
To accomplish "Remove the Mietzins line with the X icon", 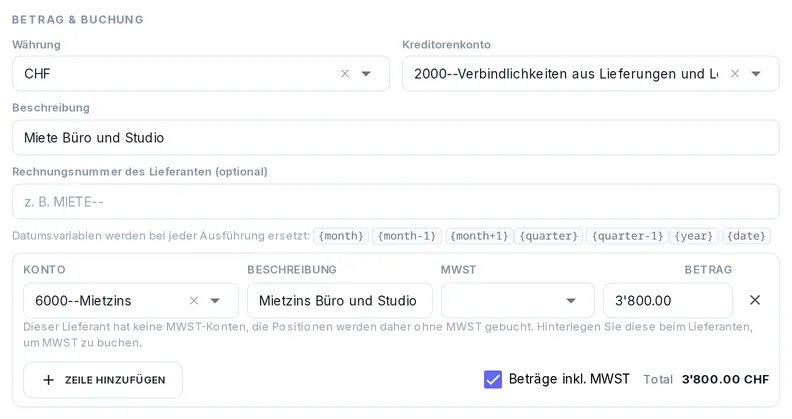I will click(755, 300).
